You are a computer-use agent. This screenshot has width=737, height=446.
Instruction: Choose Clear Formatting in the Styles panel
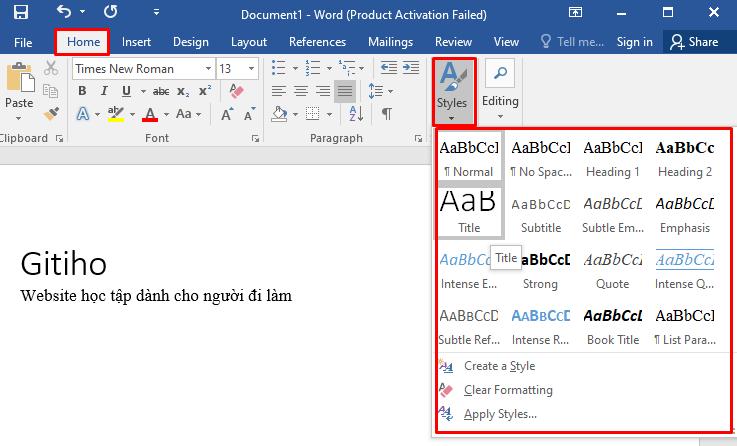(x=507, y=390)
